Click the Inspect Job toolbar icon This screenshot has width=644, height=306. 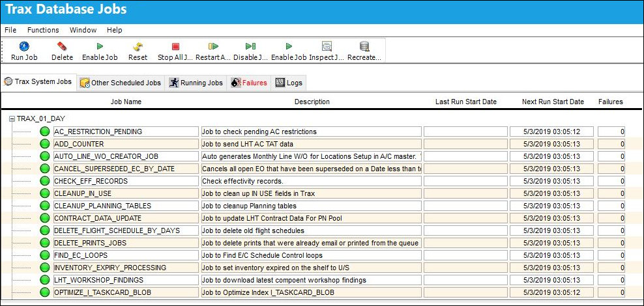(327, 46)
